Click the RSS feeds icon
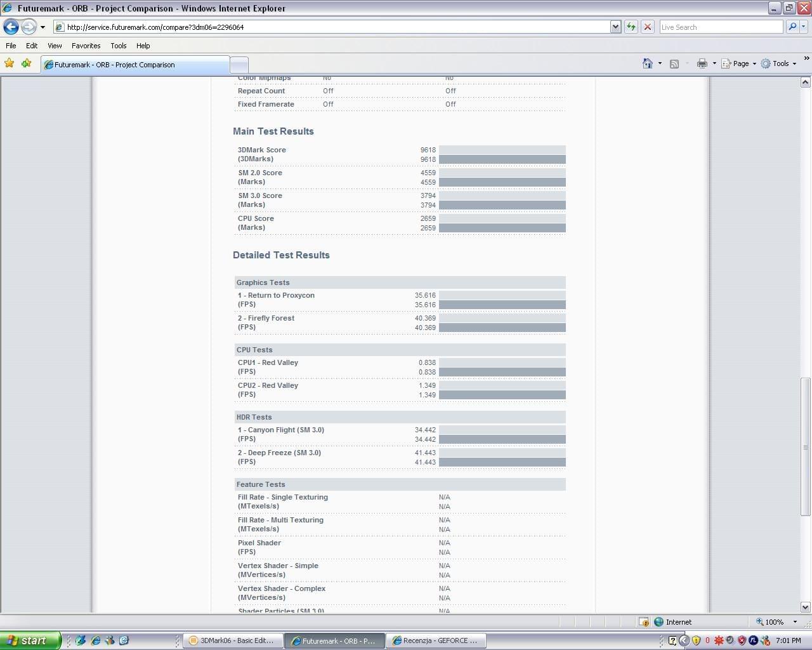This screenshot has width=812, height=650. (x=674, y=63)
